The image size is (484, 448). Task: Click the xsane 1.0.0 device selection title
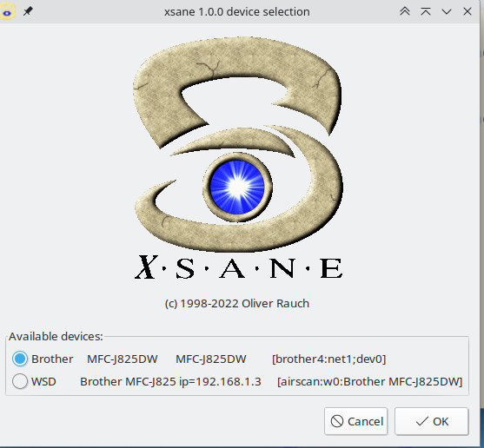click(237, 11)
